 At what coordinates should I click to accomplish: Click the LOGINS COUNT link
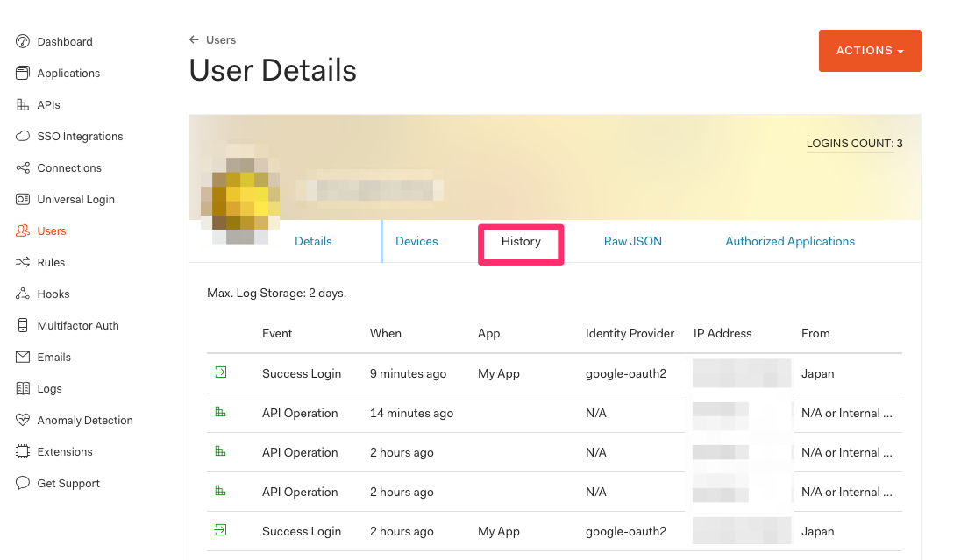tap(854, 143)
